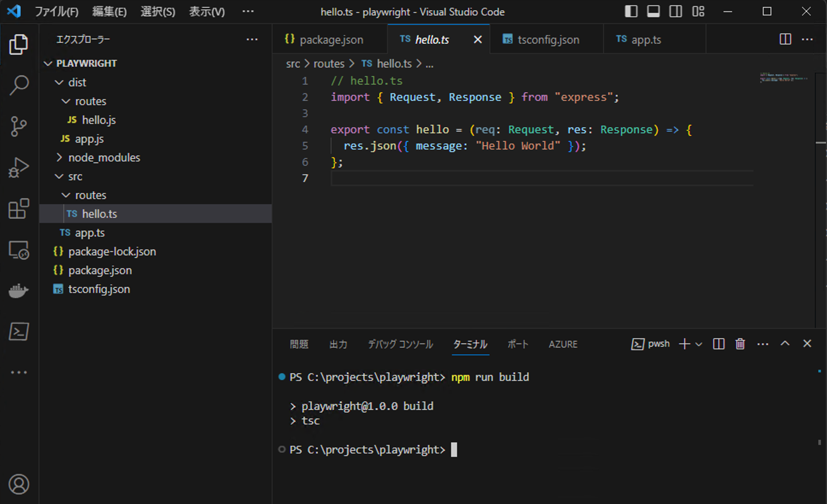Split the terminal
The height and width of the screenshot is (504, 827).
click(x=718, y=344)
